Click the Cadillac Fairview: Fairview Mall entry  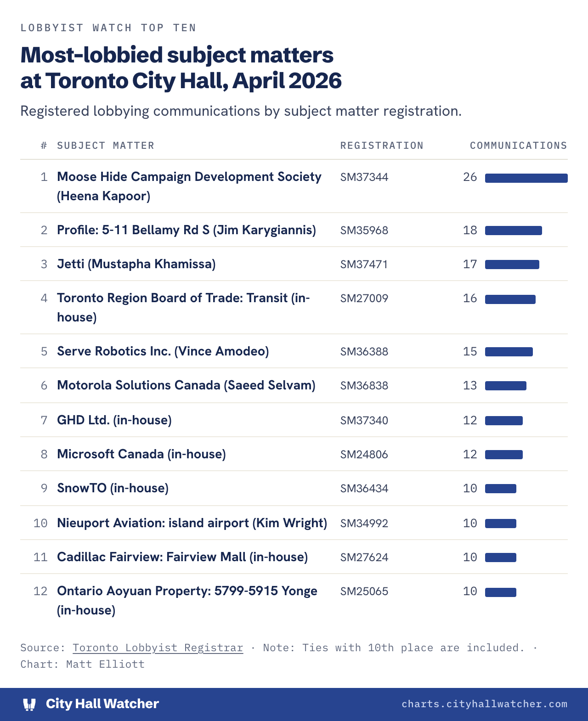click(182, 557)
